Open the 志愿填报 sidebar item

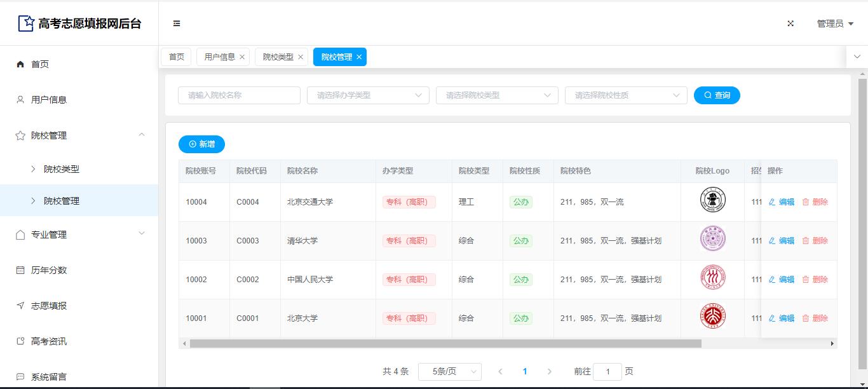coord(49,306)
